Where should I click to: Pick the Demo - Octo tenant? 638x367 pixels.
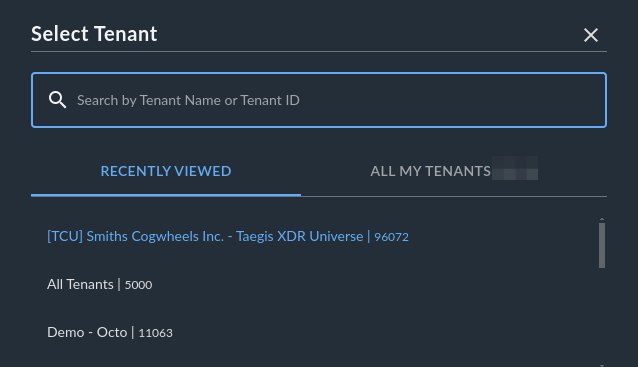pos(110,332)
